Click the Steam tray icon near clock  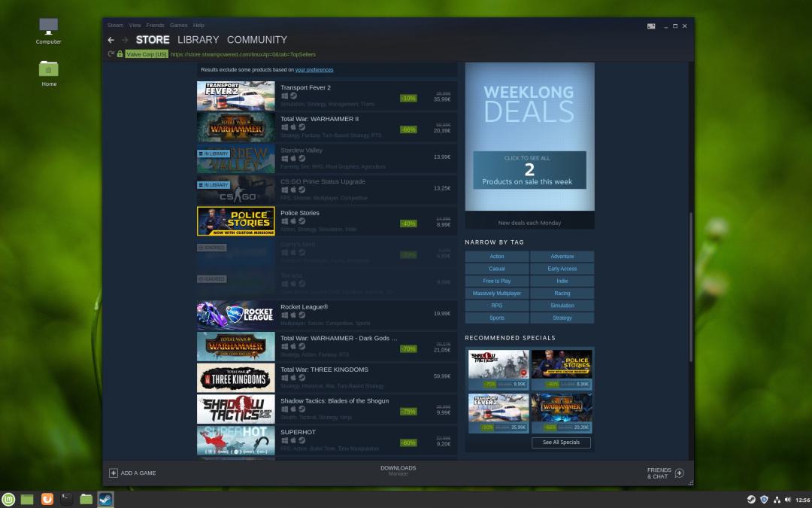pos(751,500)
